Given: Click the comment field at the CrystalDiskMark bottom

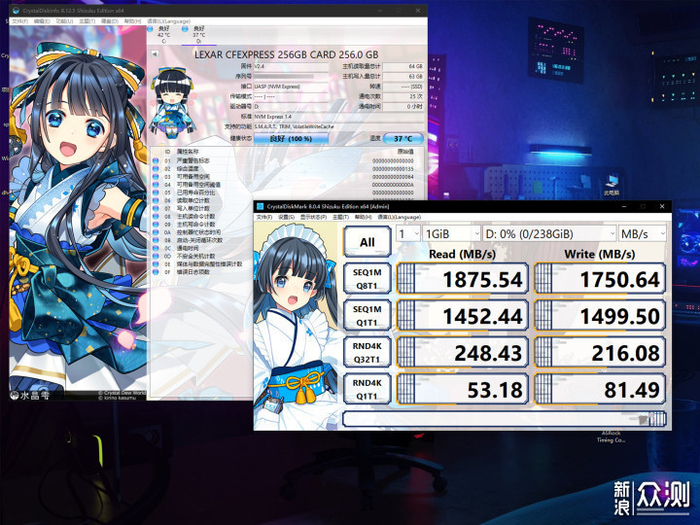Looking at the screenshot, I should [x=504, y=419].
